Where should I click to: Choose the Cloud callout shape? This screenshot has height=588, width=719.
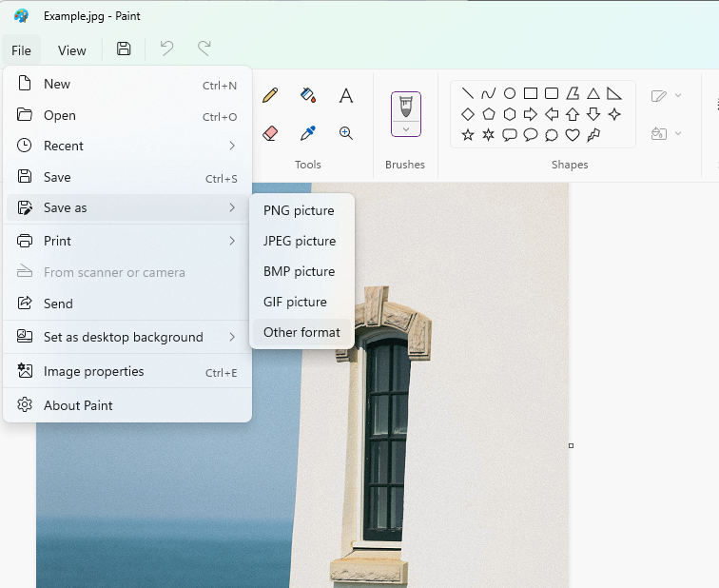(552, 135)
